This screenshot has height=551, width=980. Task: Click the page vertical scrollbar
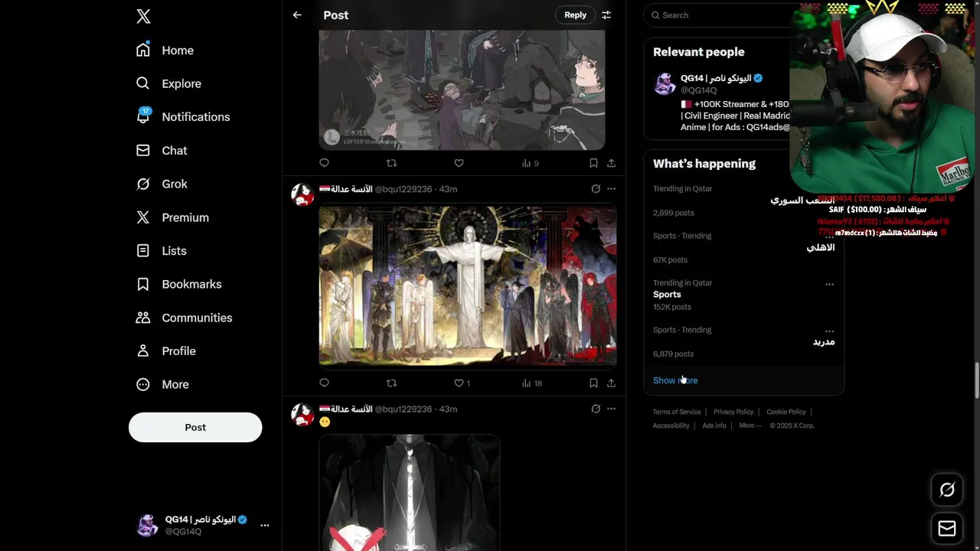975,381
